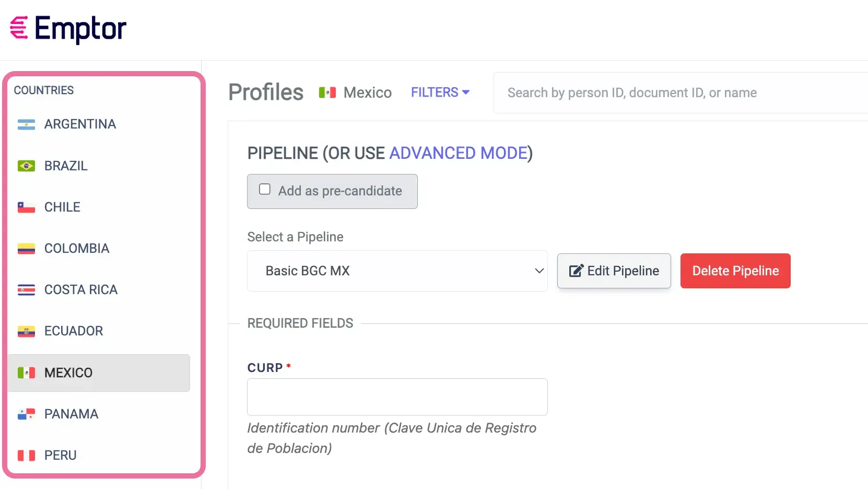This screenshot has width=868, height=489.
Task: Check the Add as pre-candidate box
Action: 264,189
